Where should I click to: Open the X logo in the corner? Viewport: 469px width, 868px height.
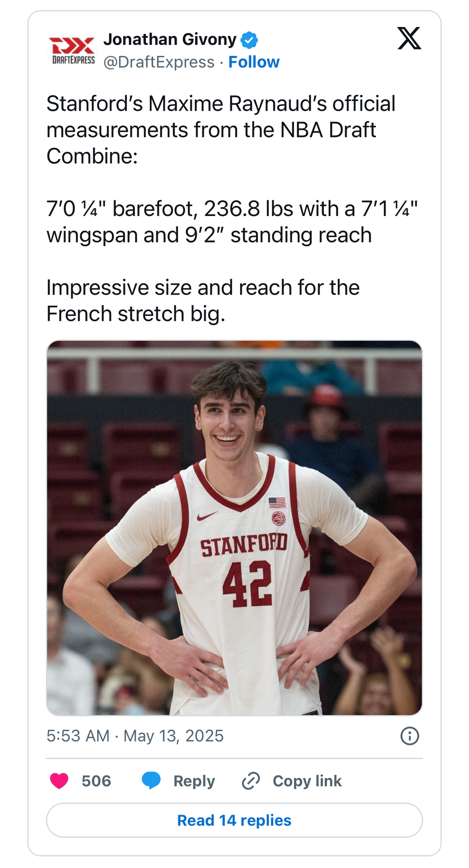click(x=409, y=38)
